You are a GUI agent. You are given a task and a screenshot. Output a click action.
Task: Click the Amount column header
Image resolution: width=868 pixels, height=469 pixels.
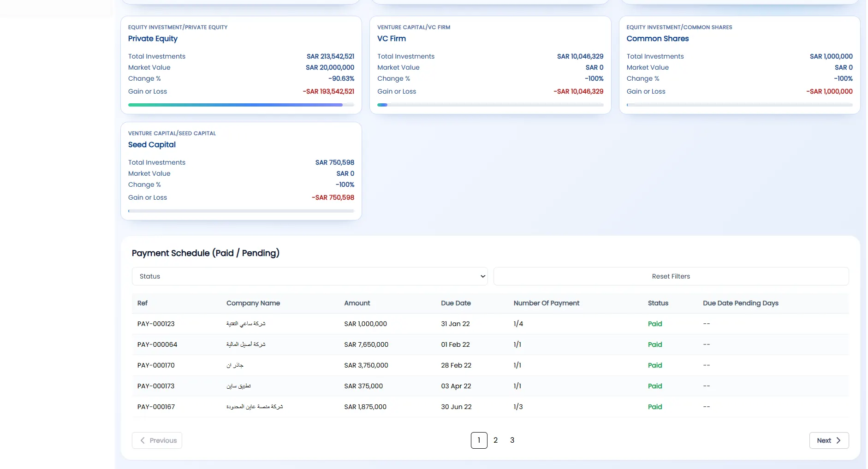(357, 303)
